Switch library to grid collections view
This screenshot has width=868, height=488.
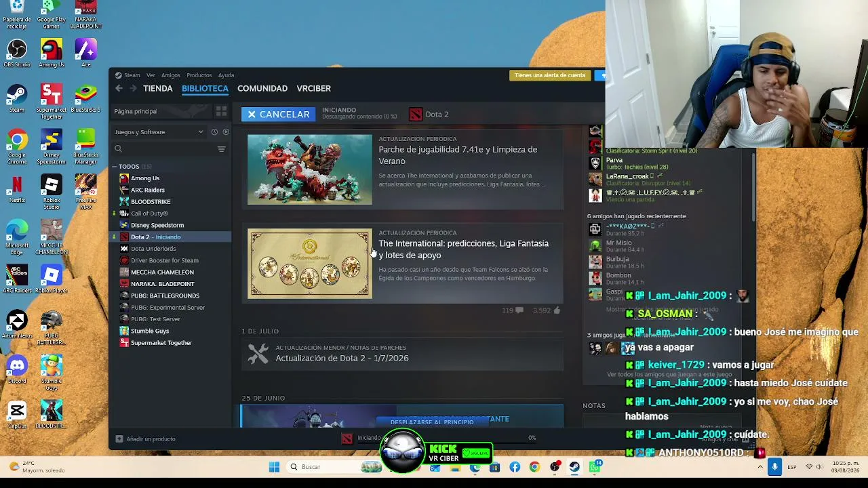click(x=221, y=111)
